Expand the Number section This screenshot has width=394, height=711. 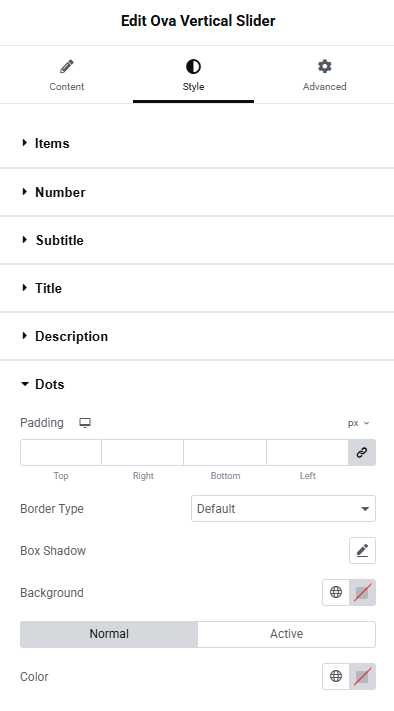pos(197,192)
